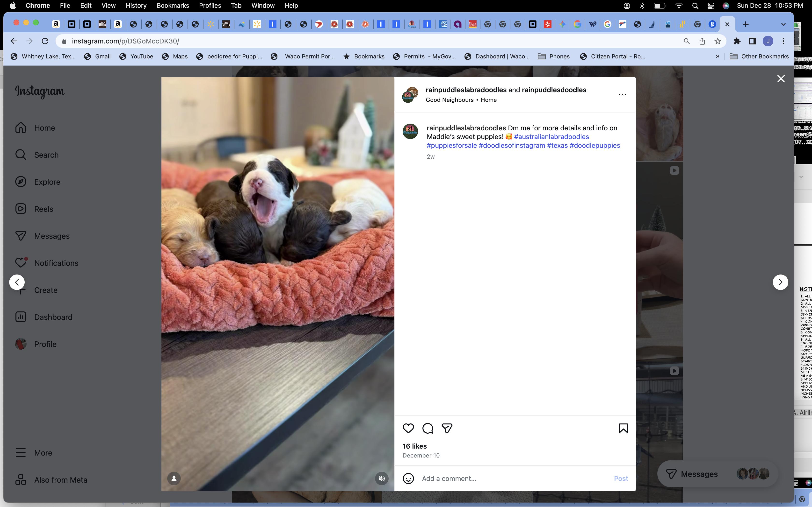Show tagged people on the photo

tap(174, 479)
